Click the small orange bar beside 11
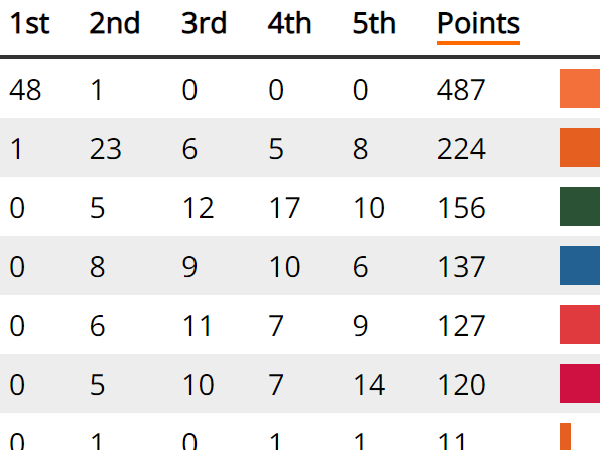 (565, 438)
